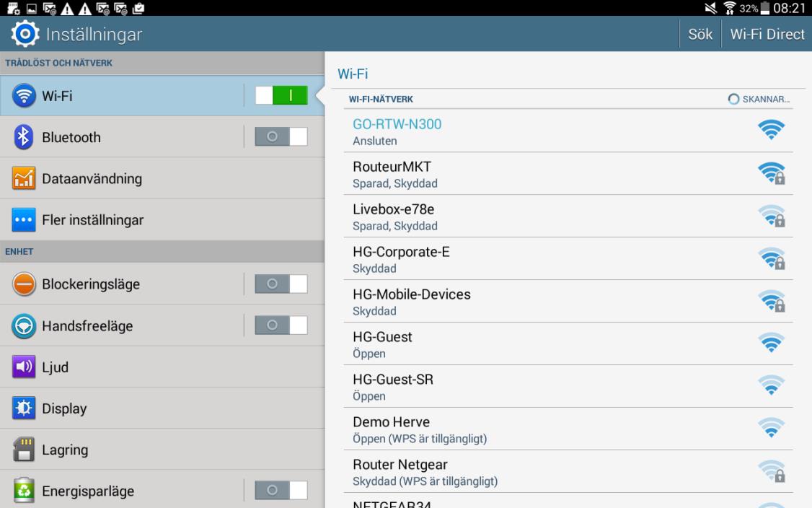812x508 pixels.
Task: Tap Livebox-e78e locked signal icon
Action: [772, 216]
